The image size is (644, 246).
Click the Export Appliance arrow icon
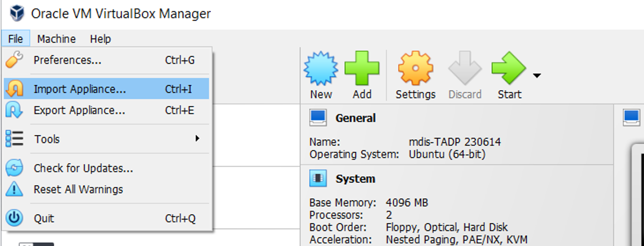point(15,110)
